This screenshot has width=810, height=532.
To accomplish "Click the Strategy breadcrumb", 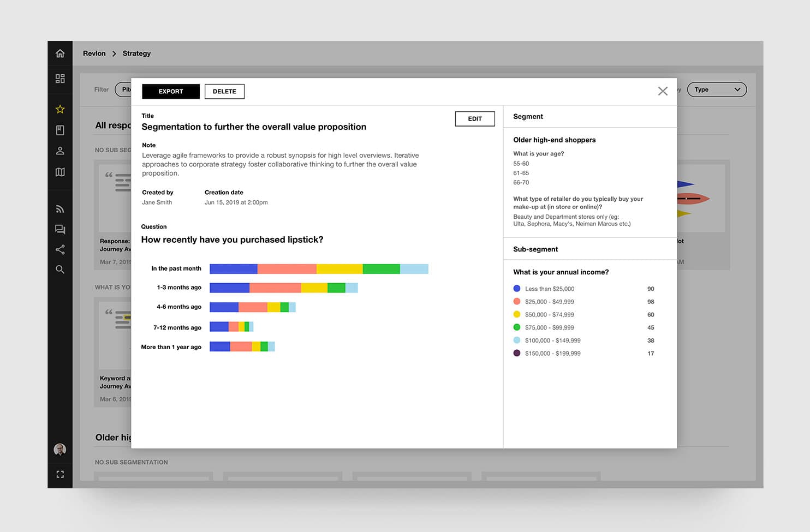I will (x=136, y=53).
